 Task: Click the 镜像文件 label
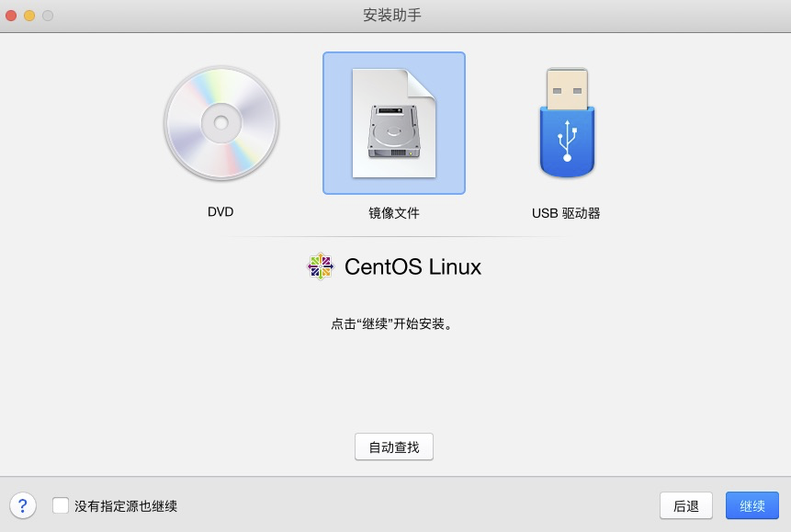[x=394, y=213]
